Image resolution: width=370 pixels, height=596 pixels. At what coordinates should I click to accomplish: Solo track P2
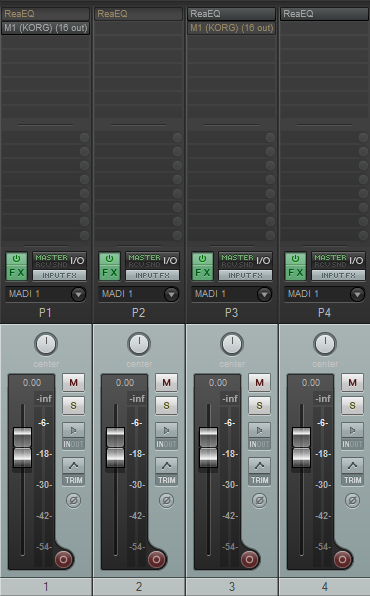click(x=166, y=405)
